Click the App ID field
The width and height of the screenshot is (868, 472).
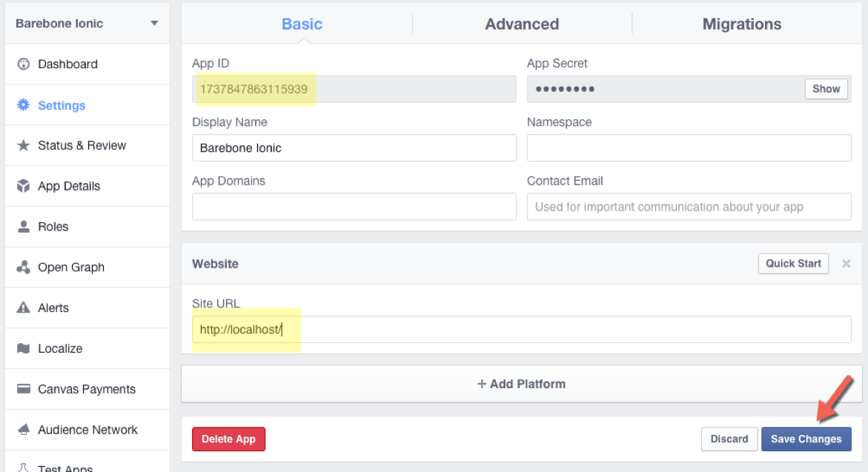354,89
